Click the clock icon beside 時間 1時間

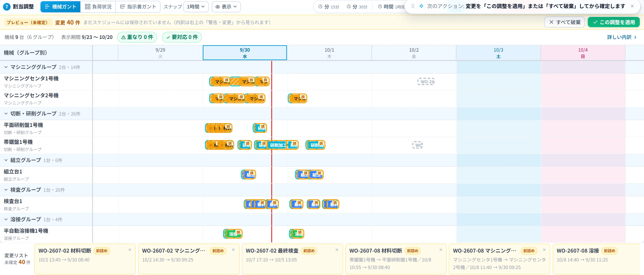click(x=380, y=7)
